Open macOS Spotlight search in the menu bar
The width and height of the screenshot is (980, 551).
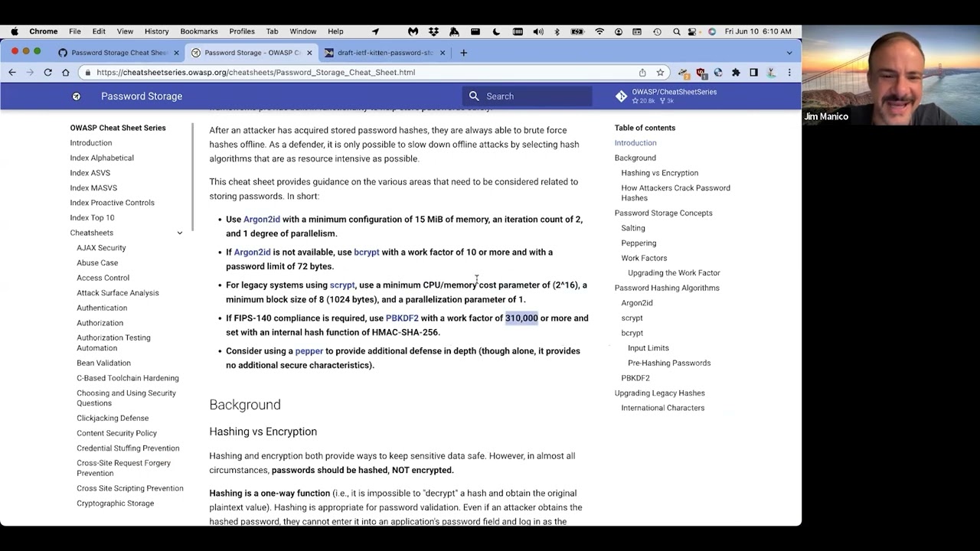click(676, 31)
